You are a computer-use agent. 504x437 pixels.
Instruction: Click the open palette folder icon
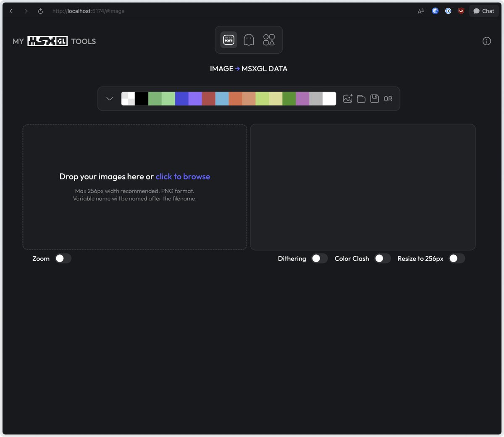click(x=361, y=99)
